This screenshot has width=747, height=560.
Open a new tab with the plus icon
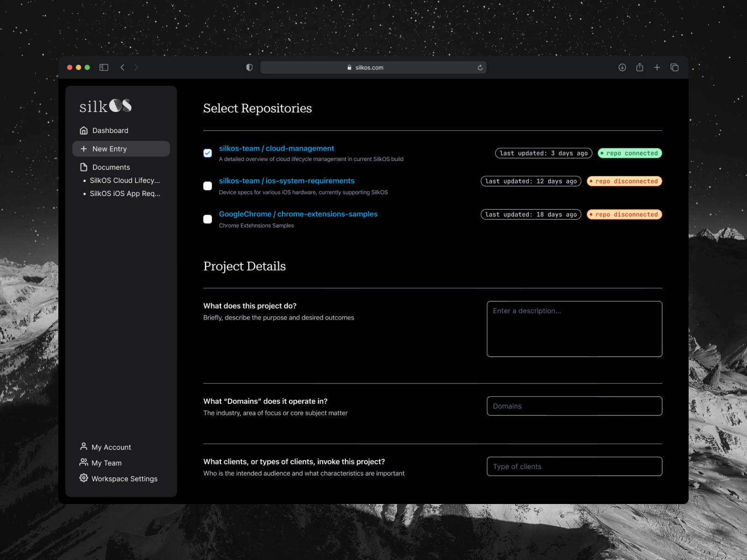(x=657, y=68)
